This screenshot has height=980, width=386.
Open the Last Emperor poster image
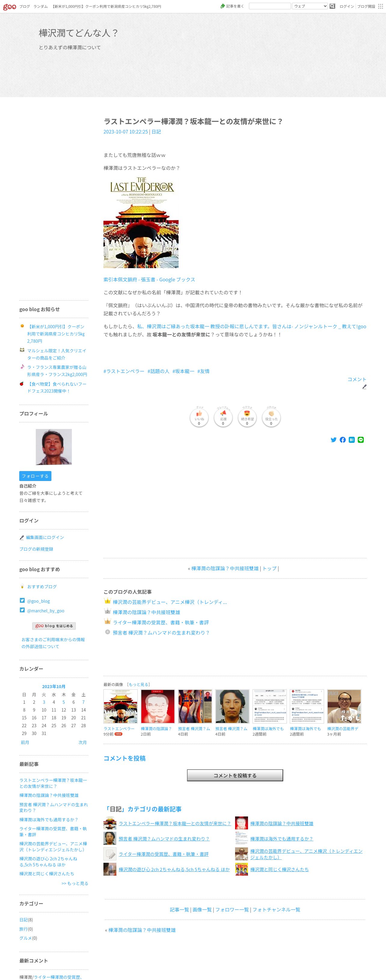141,222
